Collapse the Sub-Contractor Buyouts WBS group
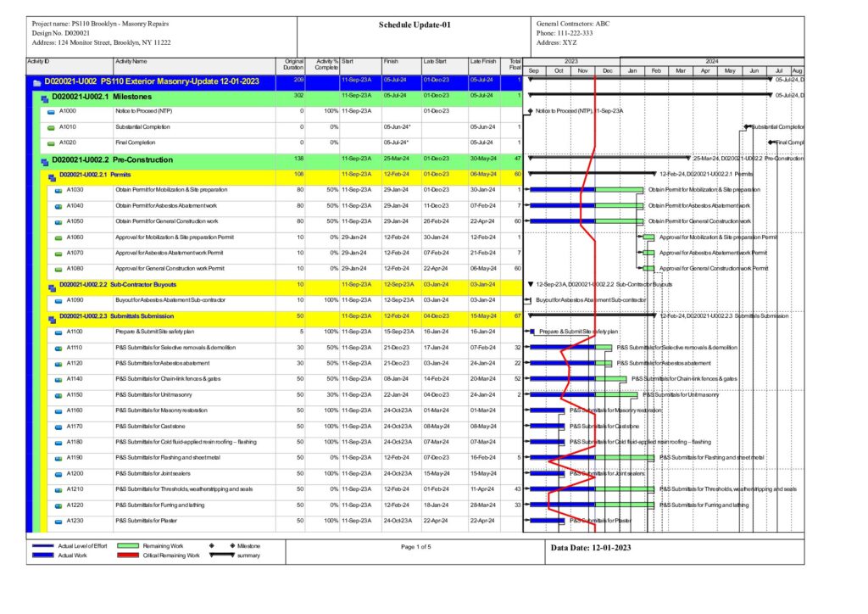 (52, 284)
